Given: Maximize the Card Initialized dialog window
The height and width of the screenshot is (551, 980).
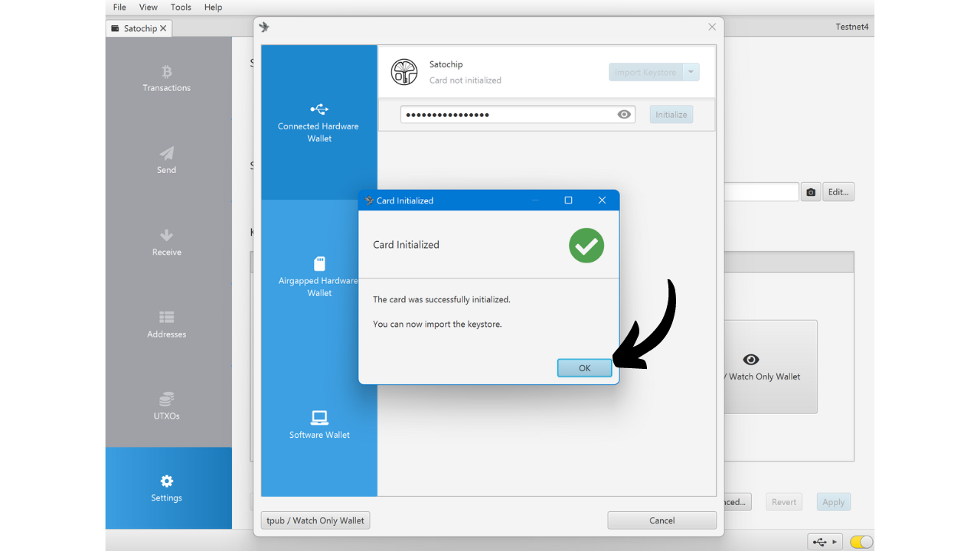Looking at the screenshot, I should point(568,201).
